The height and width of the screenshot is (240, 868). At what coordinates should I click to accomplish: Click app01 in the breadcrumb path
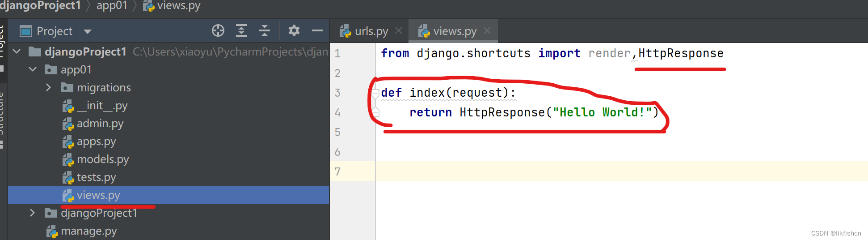(112, 5)
